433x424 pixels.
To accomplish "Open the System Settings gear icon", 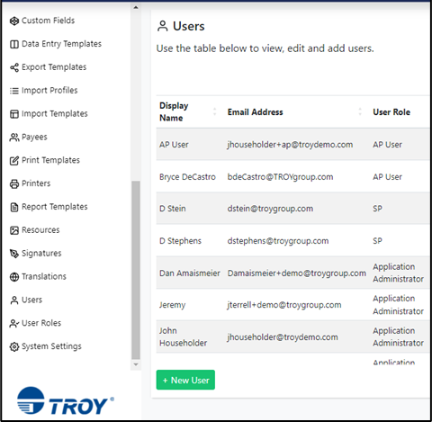I will pos(14,347).
